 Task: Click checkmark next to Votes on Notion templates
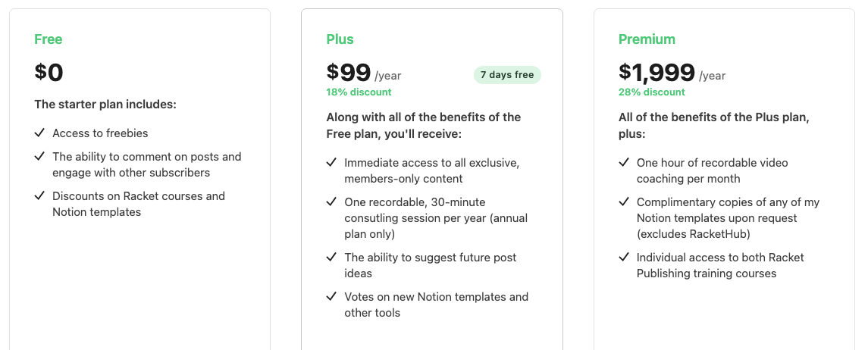(x=331, y=296)
